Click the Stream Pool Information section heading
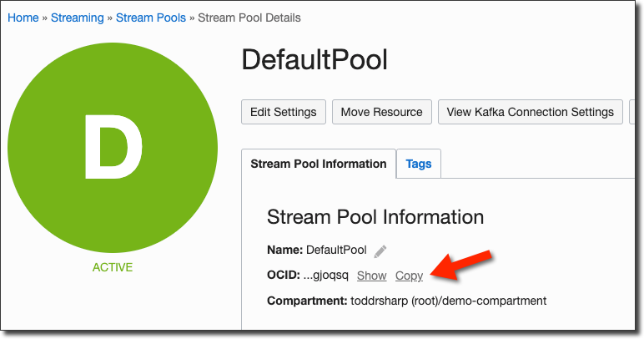This screenshot has height=339, width=644. [375, 217]
